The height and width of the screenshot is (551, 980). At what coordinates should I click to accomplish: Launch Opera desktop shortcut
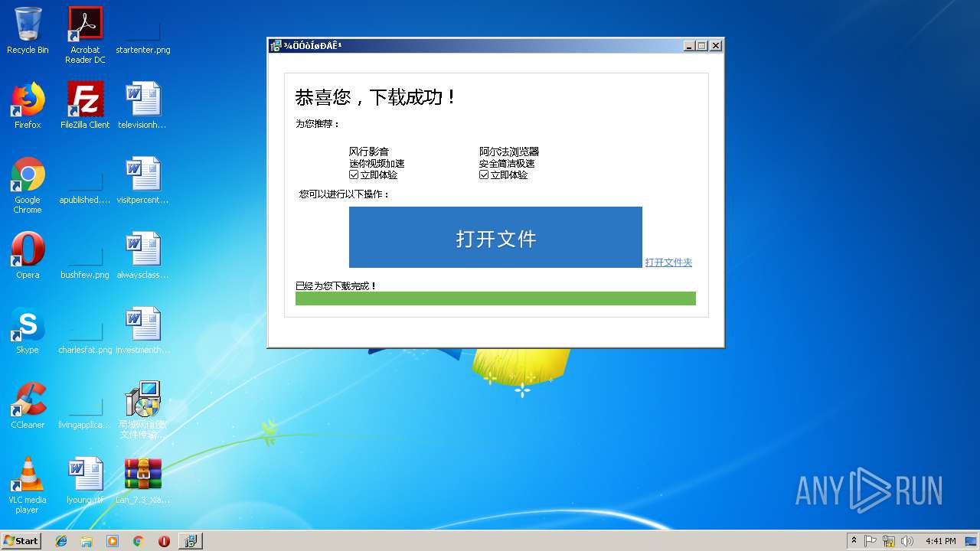click(x=28, y=256)
